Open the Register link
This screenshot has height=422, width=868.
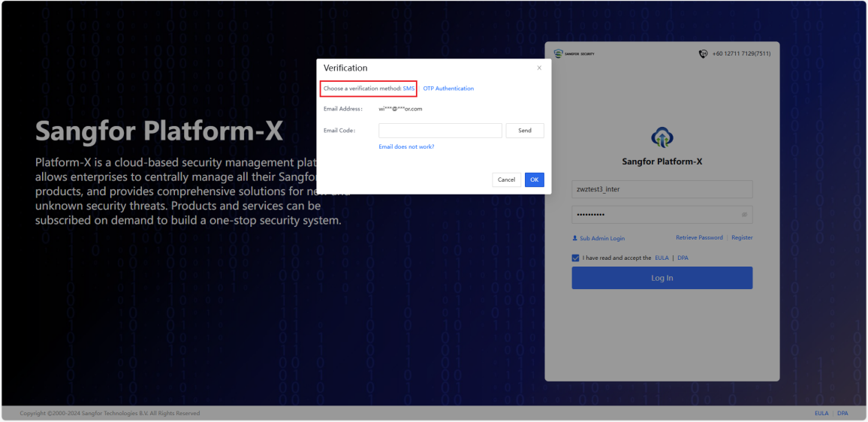(x=742, y=237)
